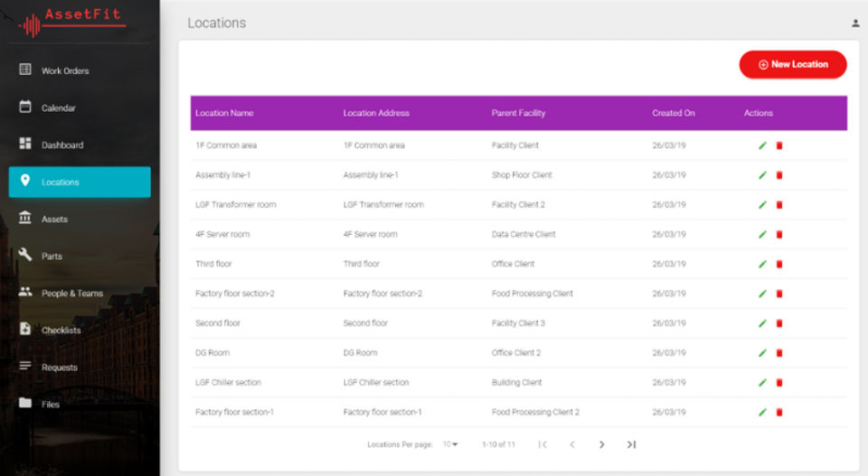
Task: Select the 'Data Centre Client' cell
Action: coord(524,235)
